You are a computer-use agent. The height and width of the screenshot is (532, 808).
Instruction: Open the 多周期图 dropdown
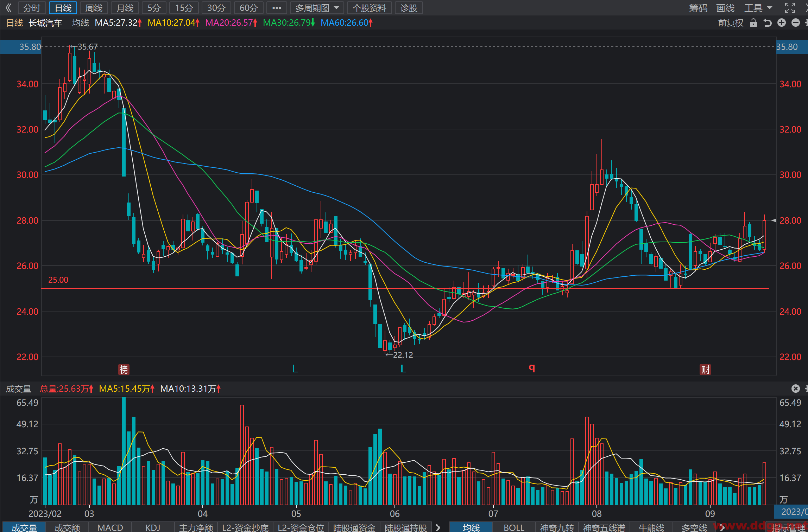click(317, 8)
